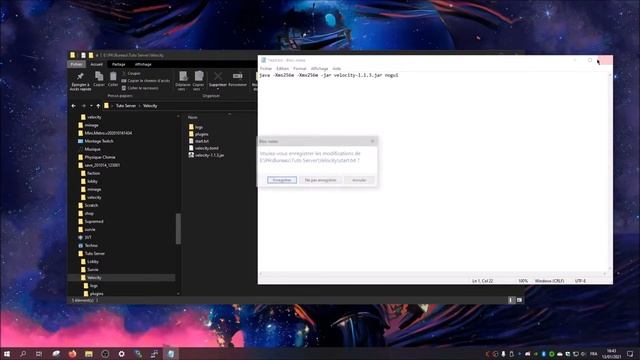640x360 pixels.
Task: Open Notepad's Edition menu
Action: coord(282,69)
